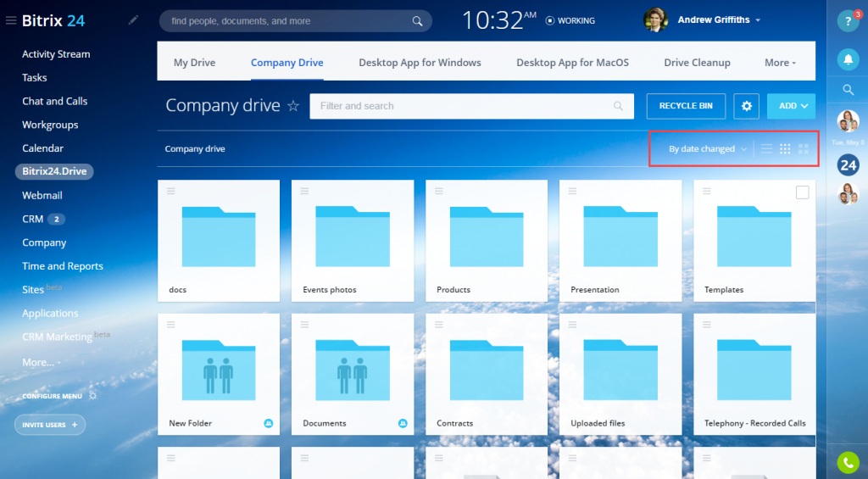Click the magnifier in Filter and search field
The height and width of the screenshot is (479, 868).
[x=618, y=106]
